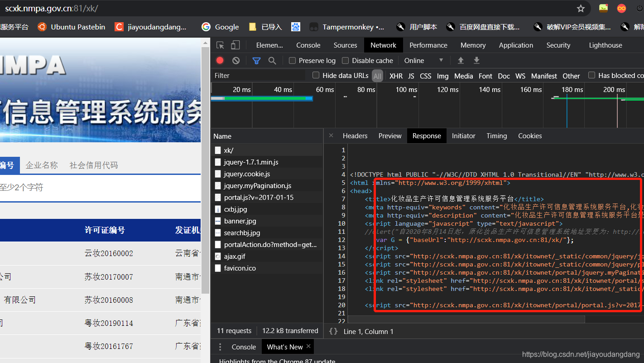Switch to the Console drawer tab
Screen dimensions: 644x363
[x=244, y=347]
